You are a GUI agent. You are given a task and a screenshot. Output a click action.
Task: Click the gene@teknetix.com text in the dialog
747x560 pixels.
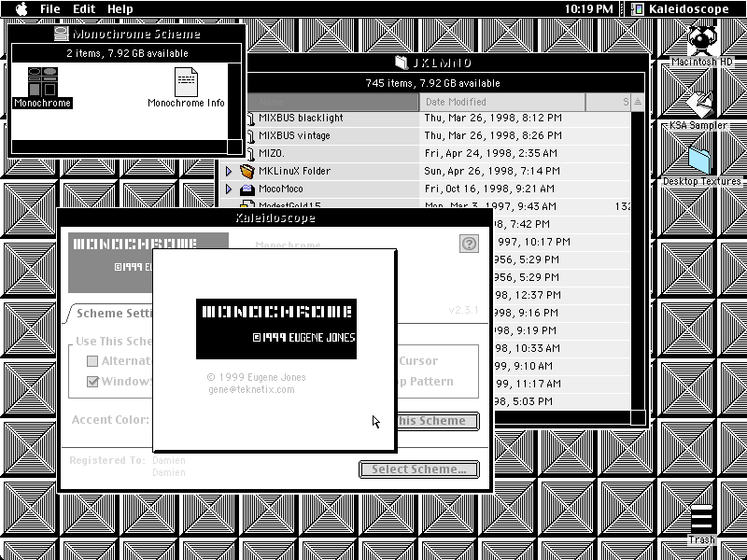coord(251,389)
